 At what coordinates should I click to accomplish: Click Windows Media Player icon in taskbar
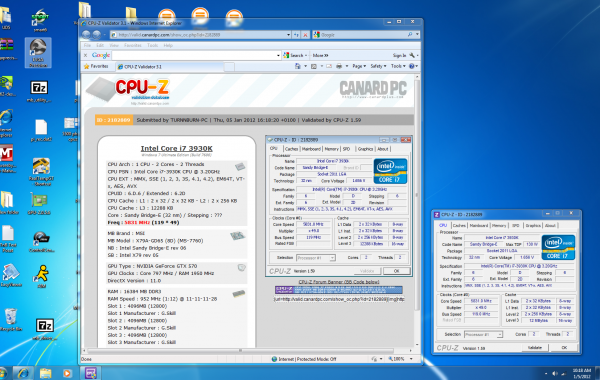[67, 373]
